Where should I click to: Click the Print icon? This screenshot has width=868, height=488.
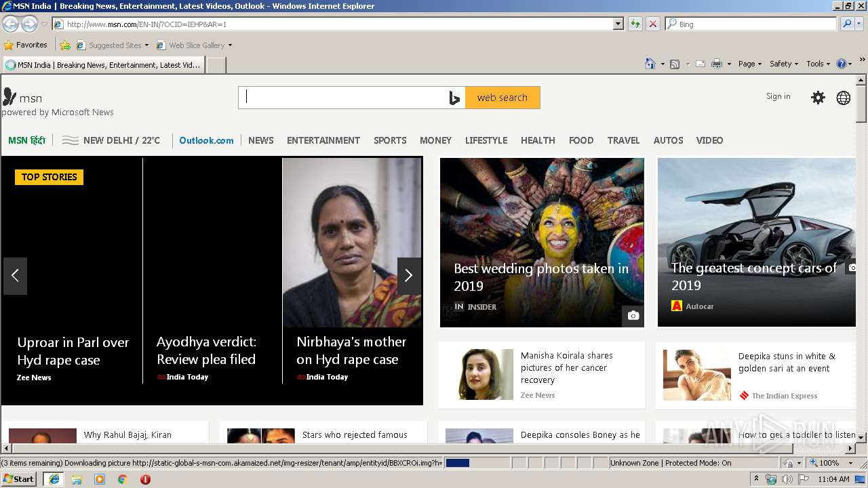(x=717, y=64)
